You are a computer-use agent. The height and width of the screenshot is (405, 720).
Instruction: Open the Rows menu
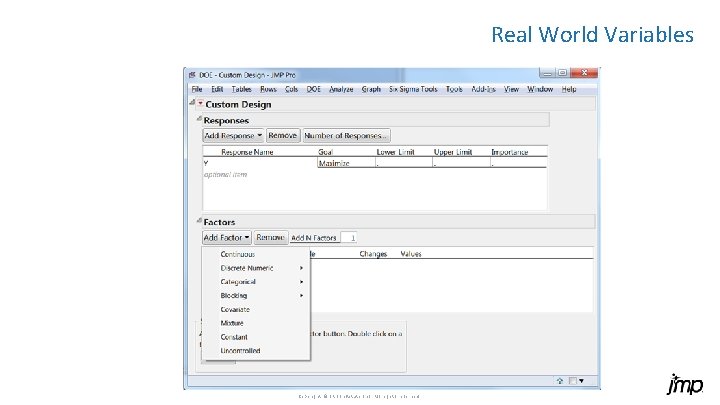click(268, 89)
